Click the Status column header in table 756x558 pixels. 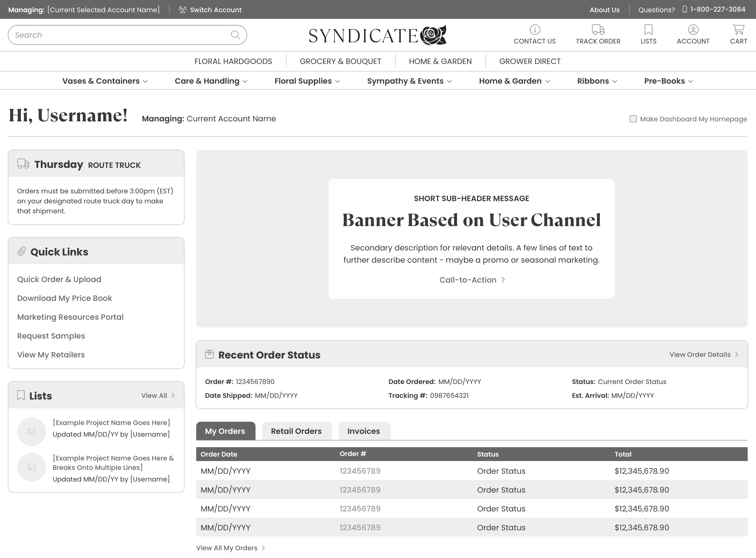tap(488, 454)
